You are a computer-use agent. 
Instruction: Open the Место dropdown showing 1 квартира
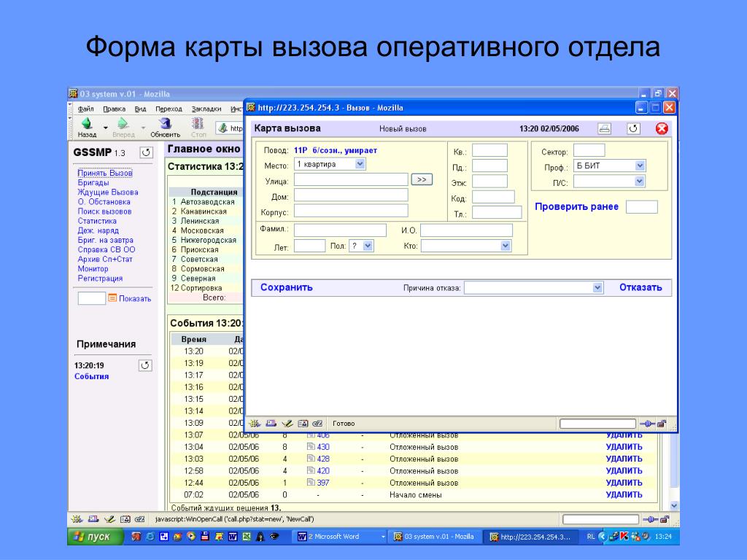(x=360, y=164)
